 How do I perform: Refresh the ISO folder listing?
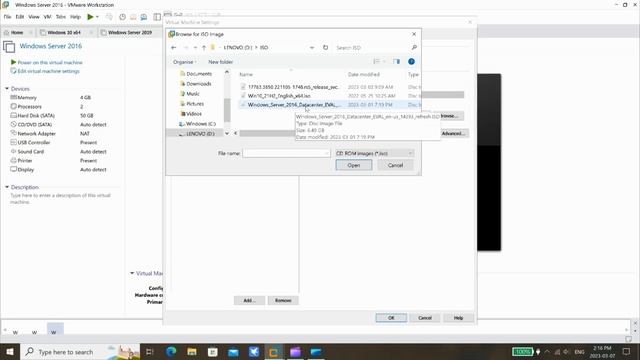[x=325, y=48]
